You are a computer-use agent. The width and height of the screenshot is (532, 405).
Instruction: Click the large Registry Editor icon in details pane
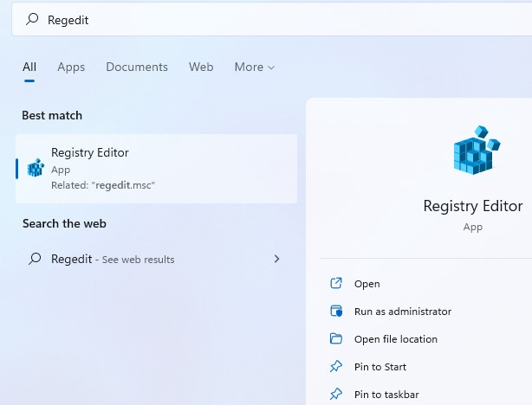pyautogui.click(x=477, y=150)
